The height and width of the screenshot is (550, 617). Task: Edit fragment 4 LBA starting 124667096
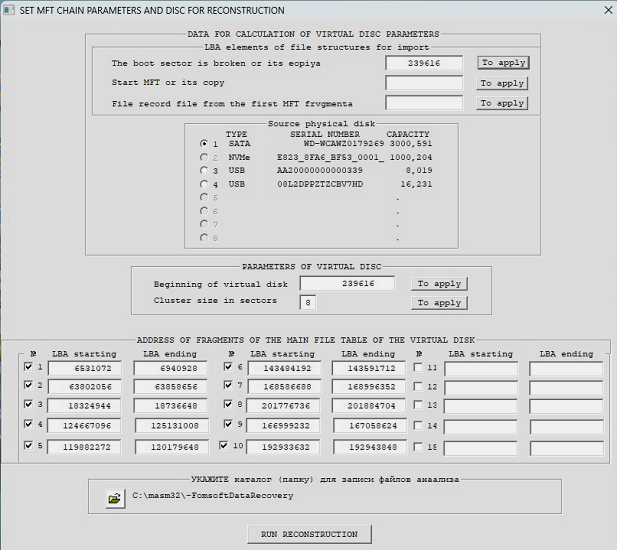pos(84,426)
